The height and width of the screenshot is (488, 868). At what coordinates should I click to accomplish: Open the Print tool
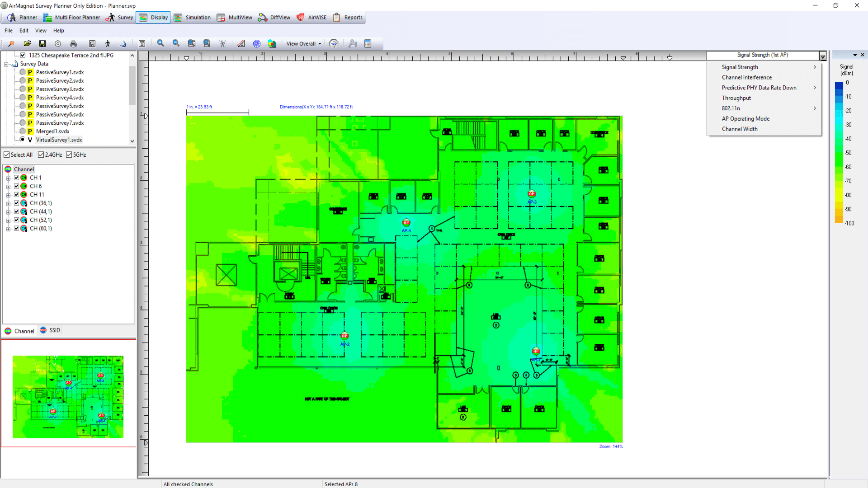[73, 43]
